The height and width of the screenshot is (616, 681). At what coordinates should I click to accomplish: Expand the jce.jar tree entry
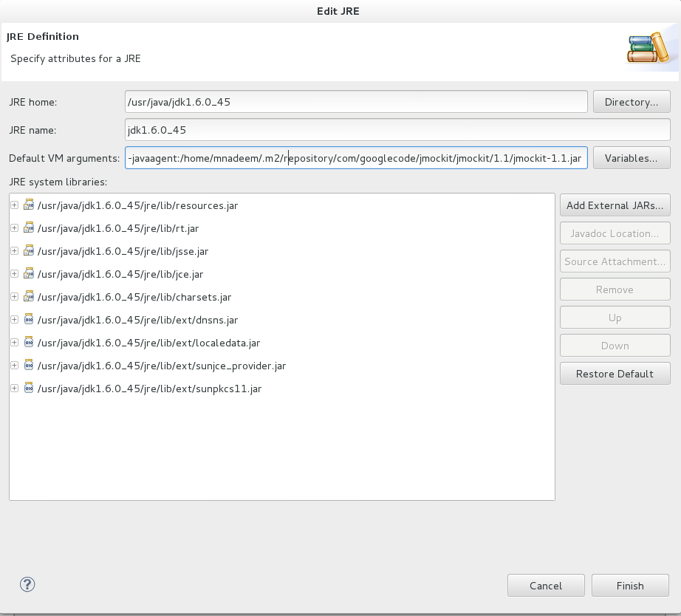(15, 274)
